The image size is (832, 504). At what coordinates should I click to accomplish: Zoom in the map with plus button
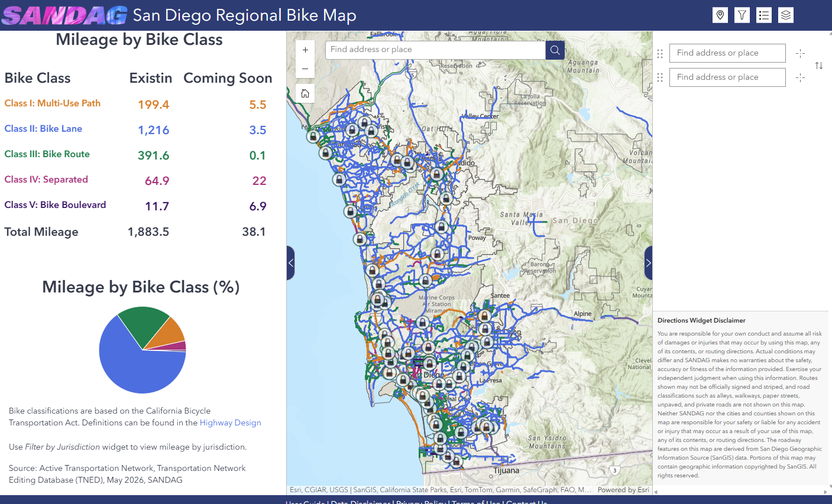point(305,50)
